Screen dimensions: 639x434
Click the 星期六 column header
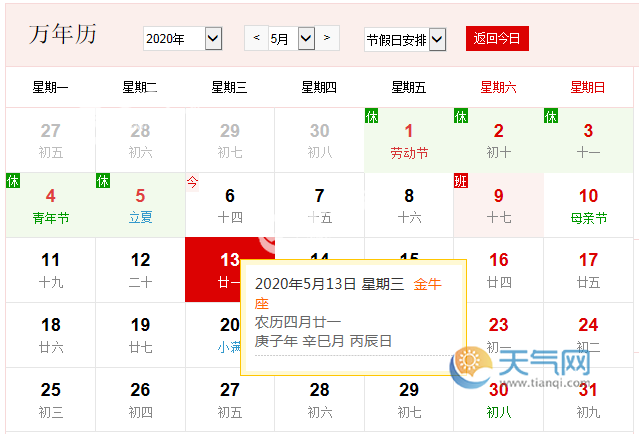pyautogui.click(x=498, y=87)
